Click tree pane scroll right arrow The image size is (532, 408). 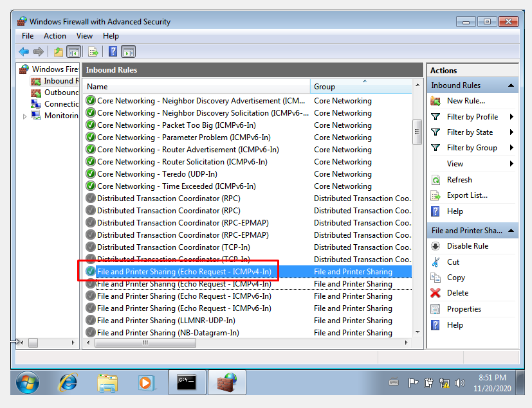coord(73,342)
